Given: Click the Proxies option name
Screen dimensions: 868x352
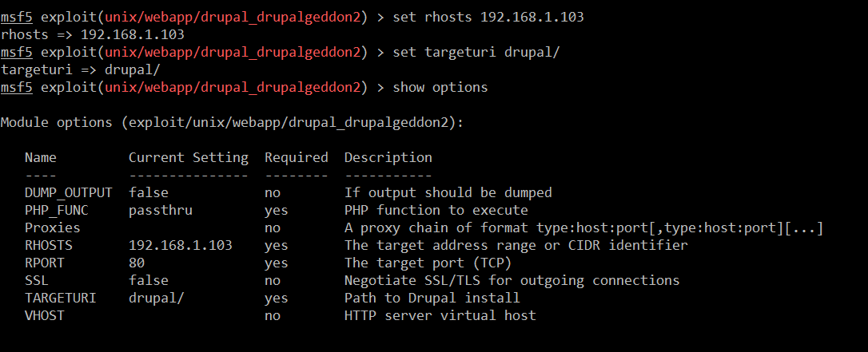Looking at the screenshot, I should 53,227.
